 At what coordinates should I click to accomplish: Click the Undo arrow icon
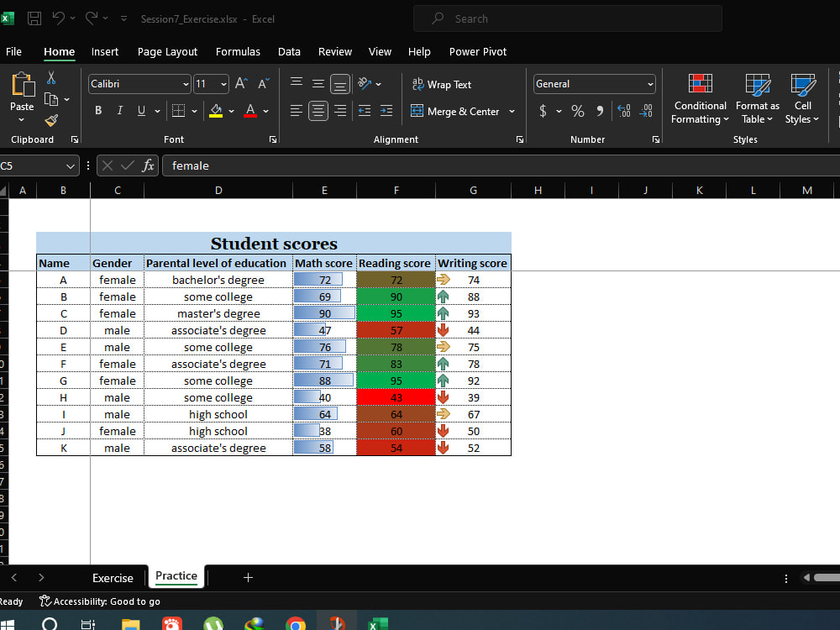pos(59,18)
